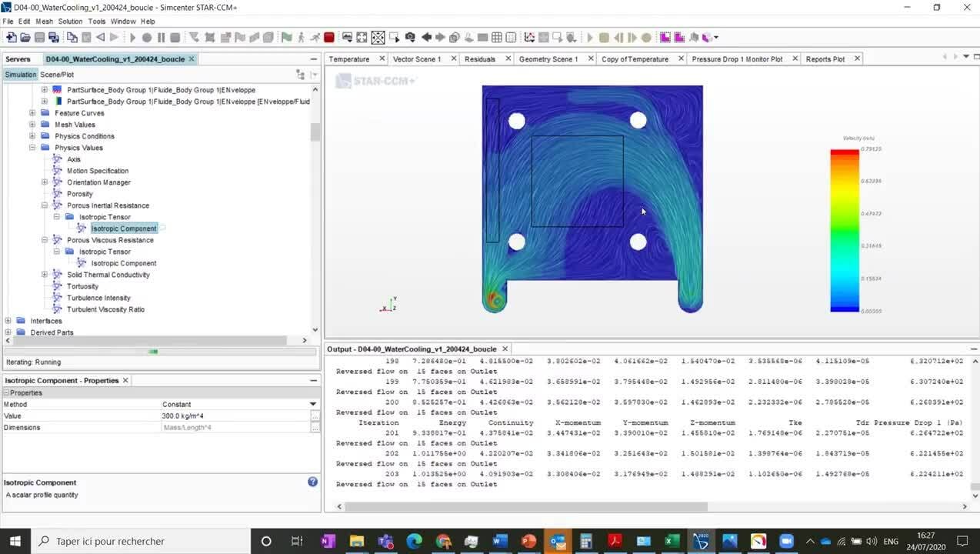Click the New Simulation toolbar icon
The width and height of the screenshot is (980, 554).
[11, 37]
